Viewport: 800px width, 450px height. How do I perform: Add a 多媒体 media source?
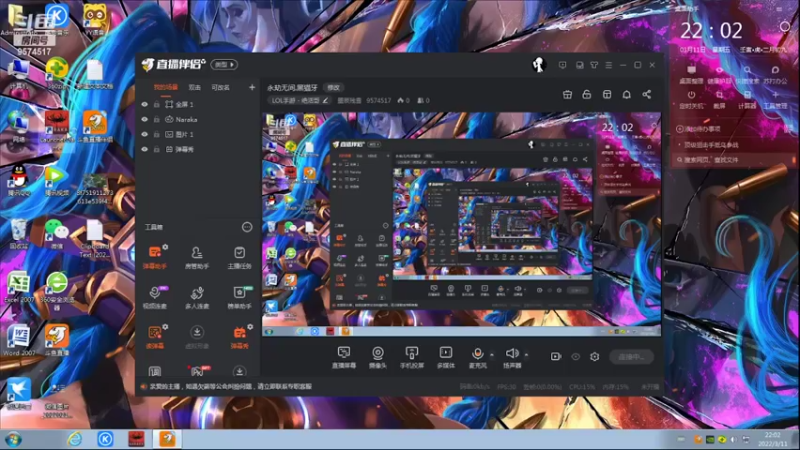(445, 357)
